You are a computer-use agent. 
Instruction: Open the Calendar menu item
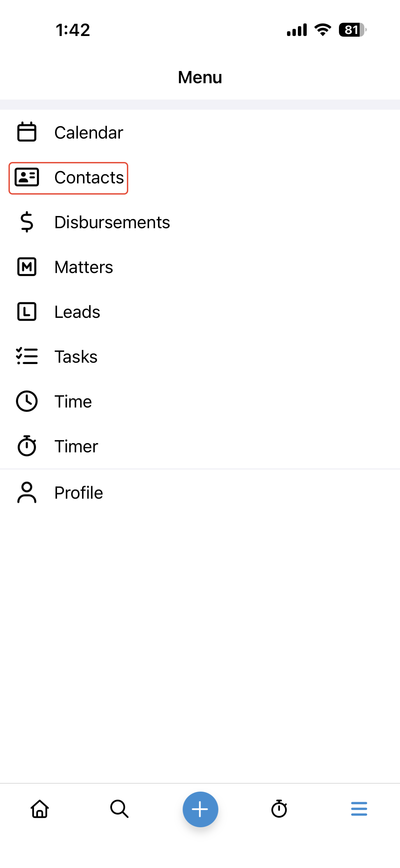click(89, 132)
